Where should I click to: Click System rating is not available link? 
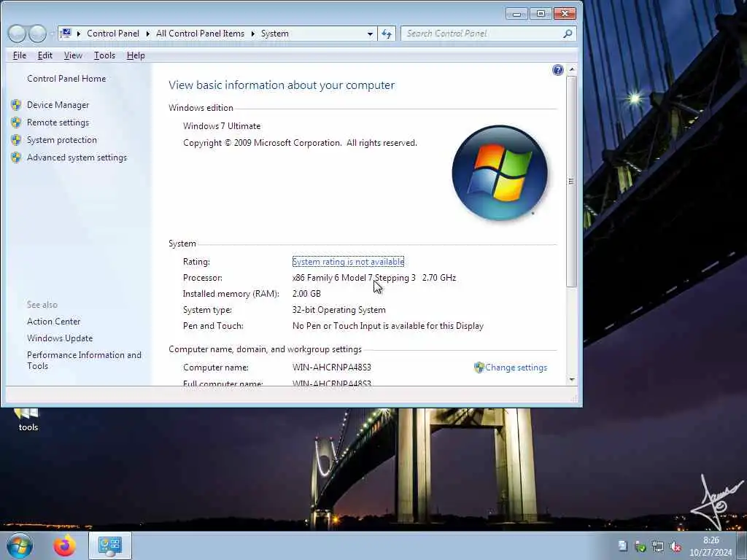point(348,262)
